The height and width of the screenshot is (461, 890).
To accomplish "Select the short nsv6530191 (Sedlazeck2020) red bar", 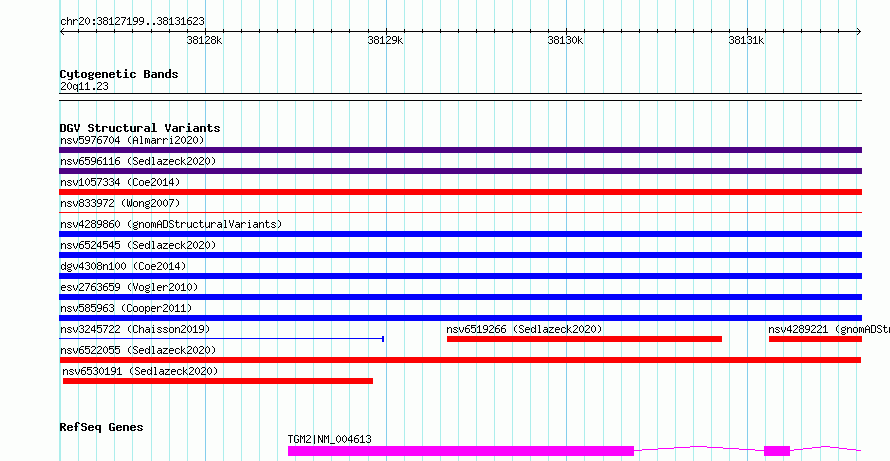I will pos(218,381).
